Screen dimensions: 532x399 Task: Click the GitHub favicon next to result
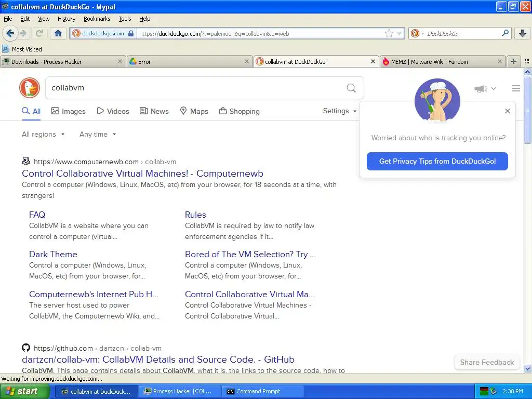[26, 348]
